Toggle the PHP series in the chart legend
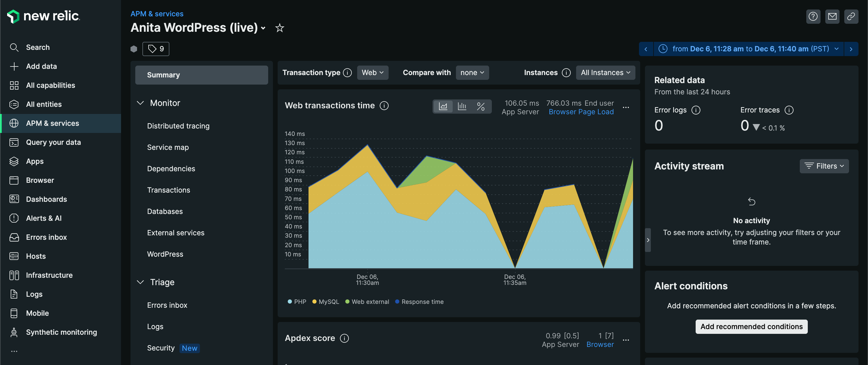 tap(297, 301)
